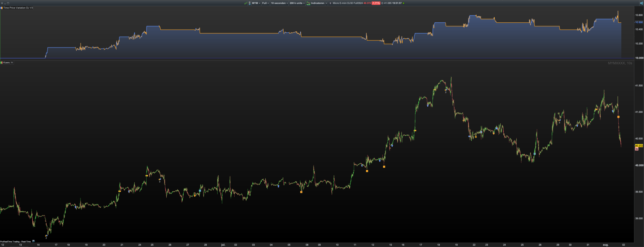Click the pink 3s countdown tag
The image size is (644, 247).
click(x=637, y=149)
